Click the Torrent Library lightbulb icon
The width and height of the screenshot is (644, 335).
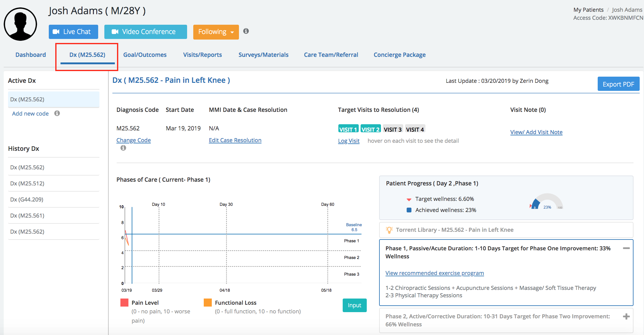389,230
